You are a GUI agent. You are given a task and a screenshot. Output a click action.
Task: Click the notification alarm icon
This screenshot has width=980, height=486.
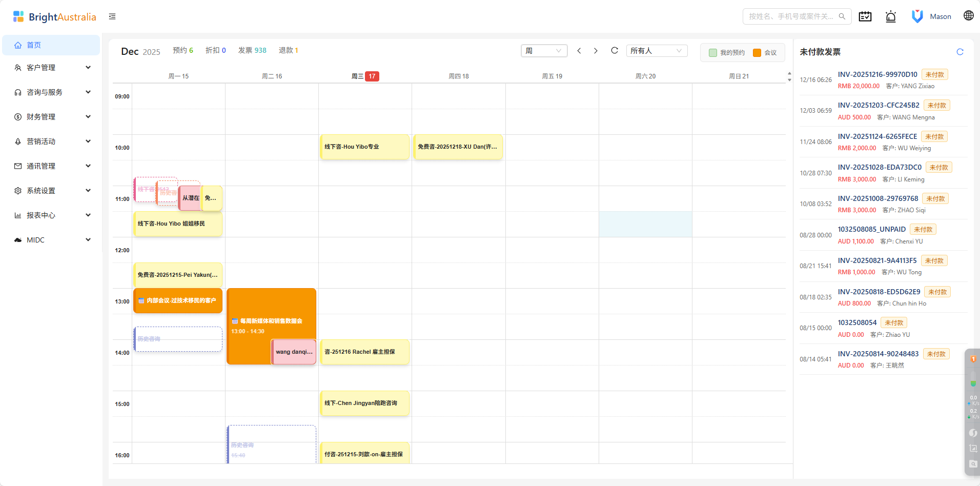tap(891, 16)
